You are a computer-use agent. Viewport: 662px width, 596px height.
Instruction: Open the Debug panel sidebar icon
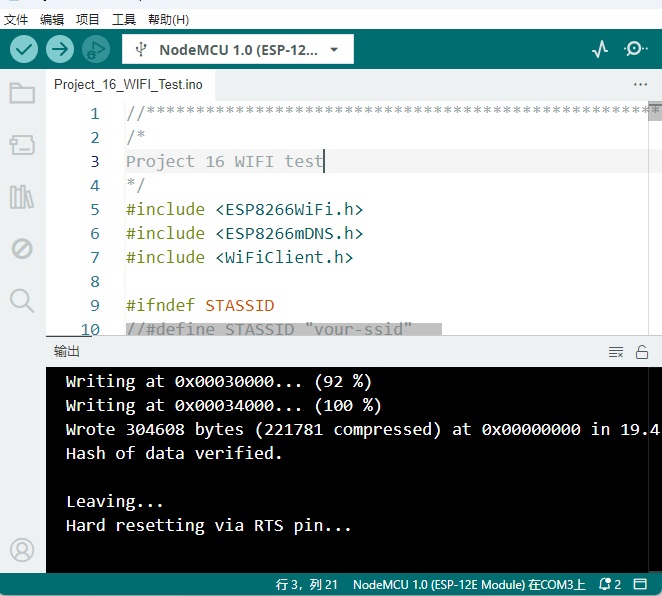[22, 249]
